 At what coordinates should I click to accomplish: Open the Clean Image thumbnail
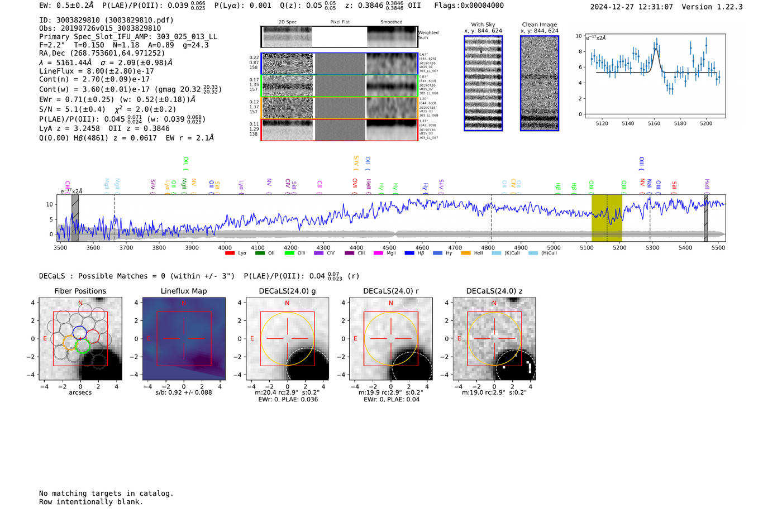coord(540,83)
